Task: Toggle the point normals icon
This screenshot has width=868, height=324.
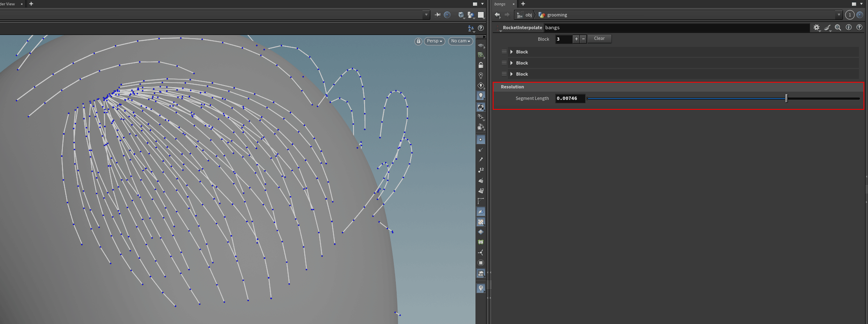Action: 480,150
